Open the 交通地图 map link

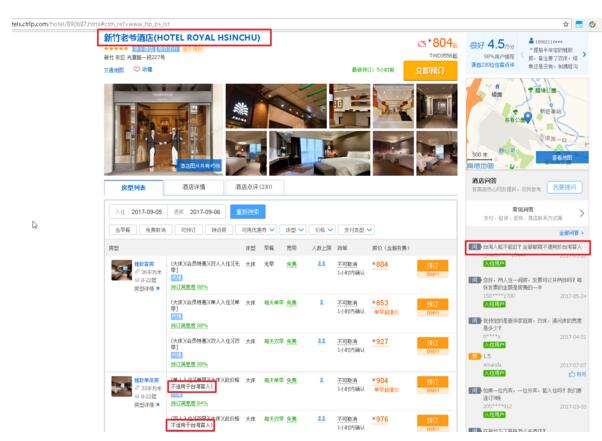coord(114,69)
